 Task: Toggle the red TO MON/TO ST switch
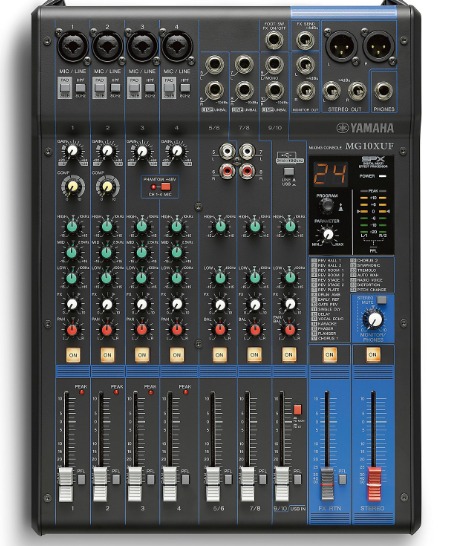click(x=297, y=410)
